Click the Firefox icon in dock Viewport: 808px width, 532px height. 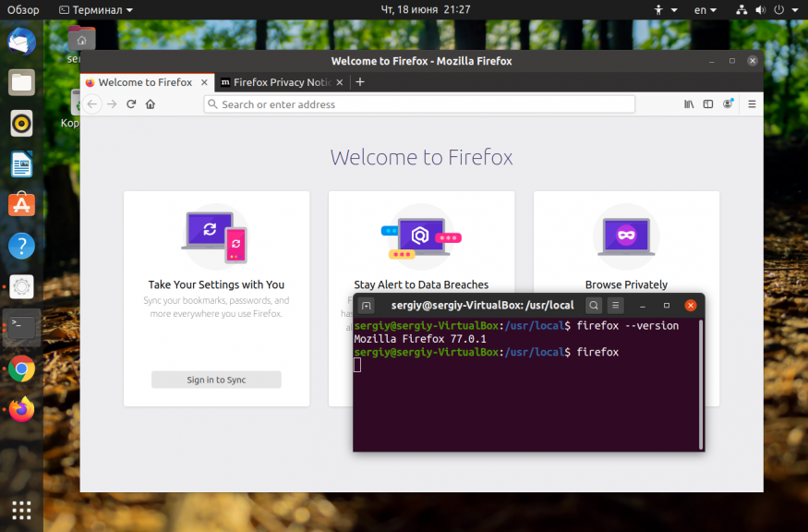pyautogui.click(x=21, y=409)
